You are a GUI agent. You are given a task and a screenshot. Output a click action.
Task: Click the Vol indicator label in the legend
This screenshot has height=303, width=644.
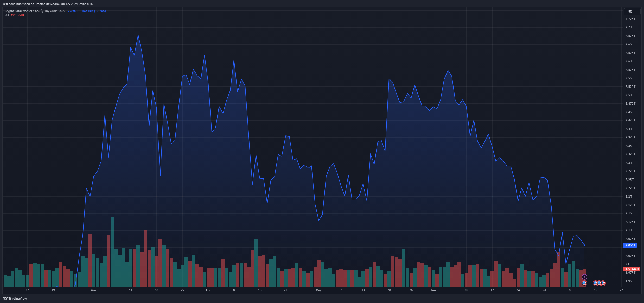pos(7,15)
